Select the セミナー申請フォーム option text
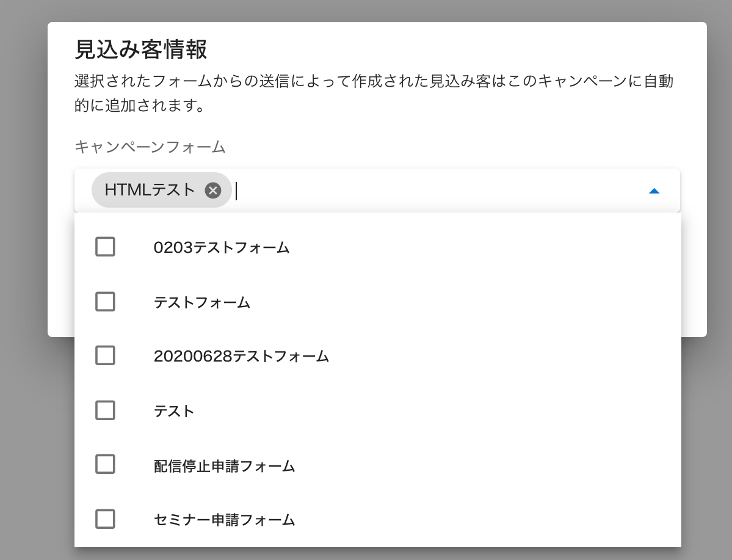Screen dimensions: 732x560 (224, 520)
